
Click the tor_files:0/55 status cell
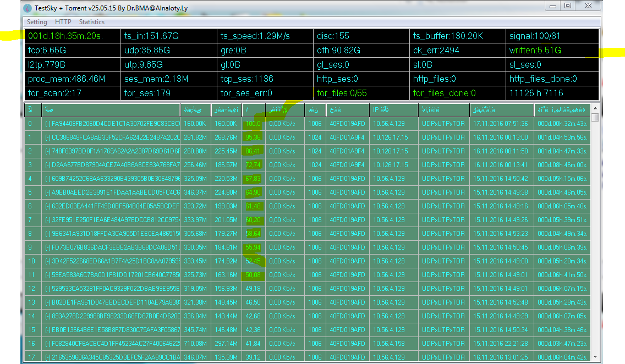click(x=361, y=93)
